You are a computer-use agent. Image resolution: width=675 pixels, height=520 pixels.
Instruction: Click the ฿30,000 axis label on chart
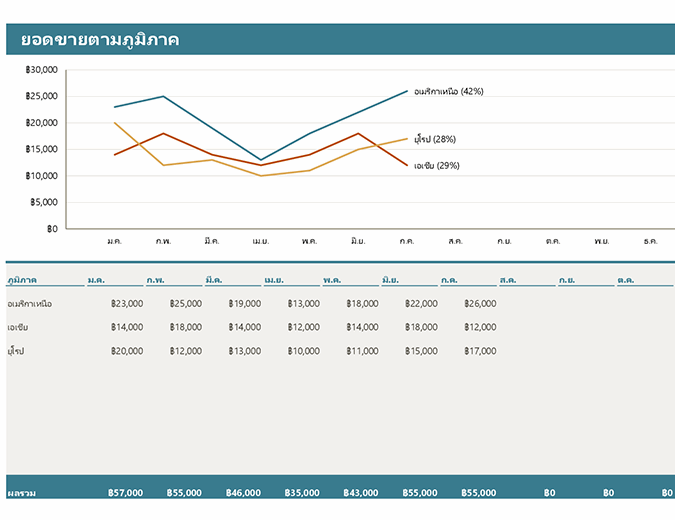[x=42, y=70]
